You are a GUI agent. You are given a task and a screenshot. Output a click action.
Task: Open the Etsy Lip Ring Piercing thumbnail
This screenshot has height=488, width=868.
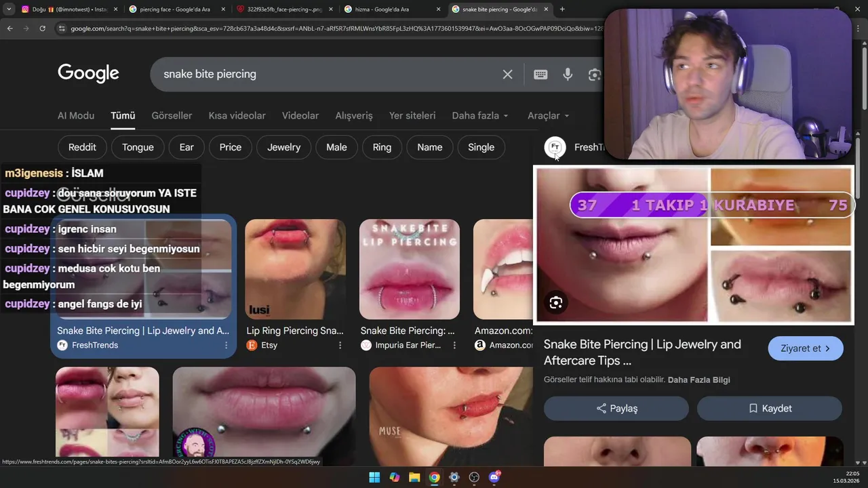click(295, 269)
